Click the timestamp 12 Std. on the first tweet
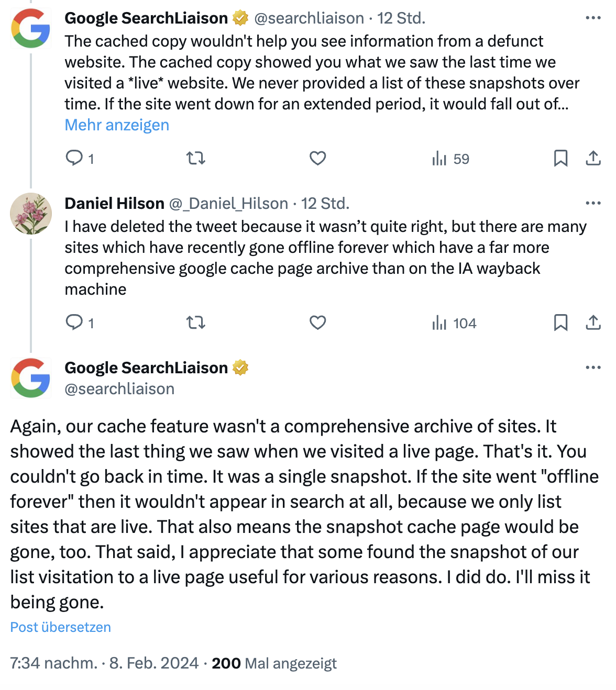The height and width of the screenshot is (690, 616). 403,17
